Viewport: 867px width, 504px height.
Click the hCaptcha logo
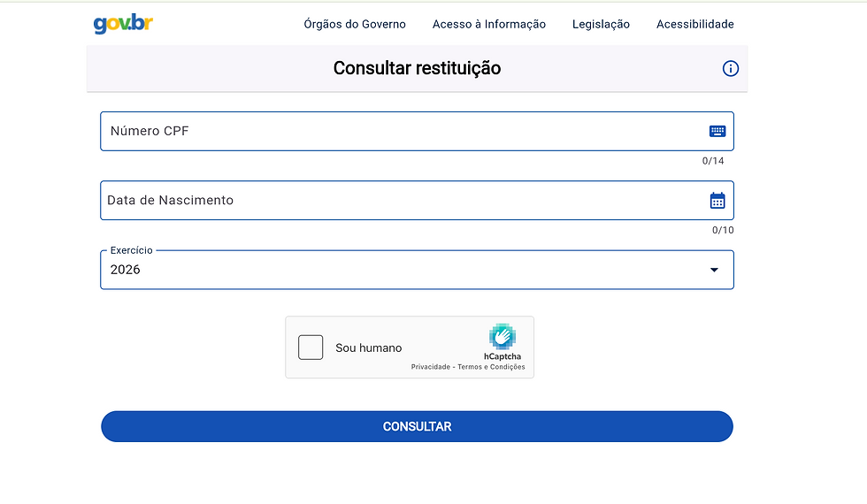pyautogui.click(x=503, y=337)
